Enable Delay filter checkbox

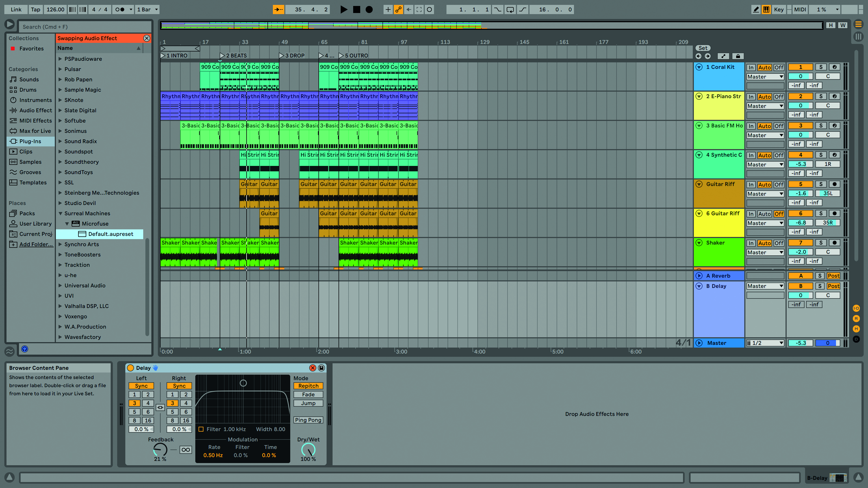(201, 429)
